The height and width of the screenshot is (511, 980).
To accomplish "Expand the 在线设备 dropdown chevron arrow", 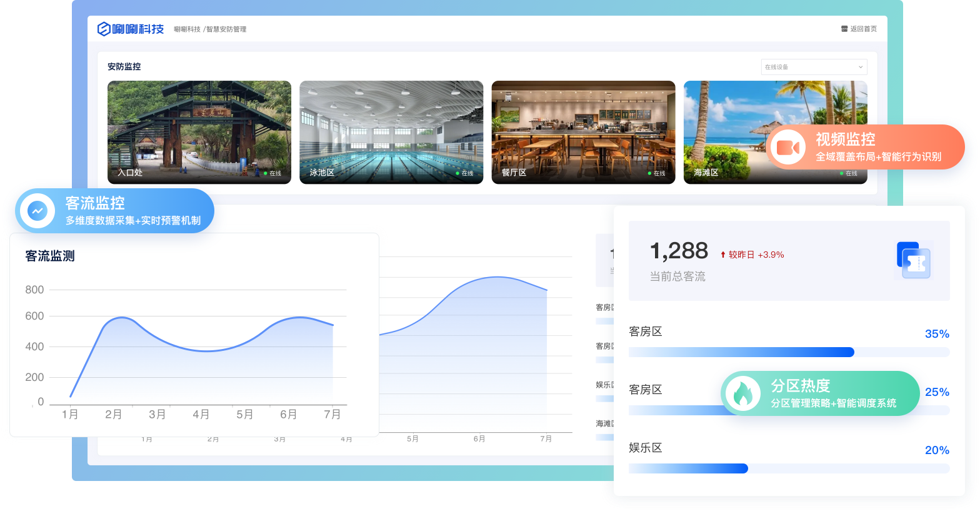I will pos(861,67).
